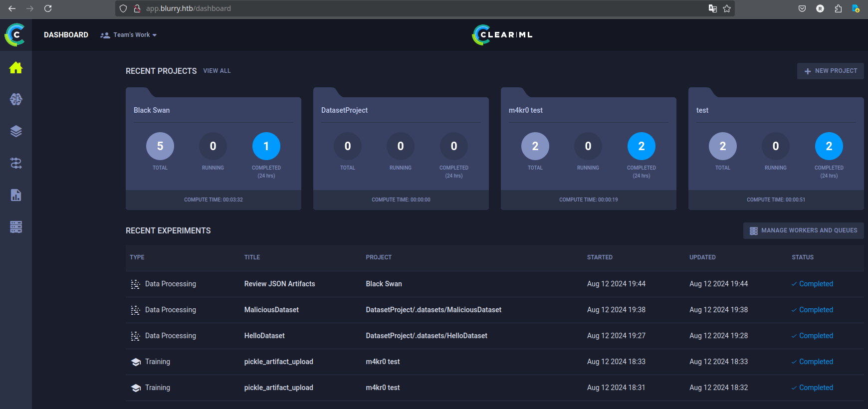
Task: Go back with the browser back arrow
Action: pyautogui.click(x=12, y=8)
